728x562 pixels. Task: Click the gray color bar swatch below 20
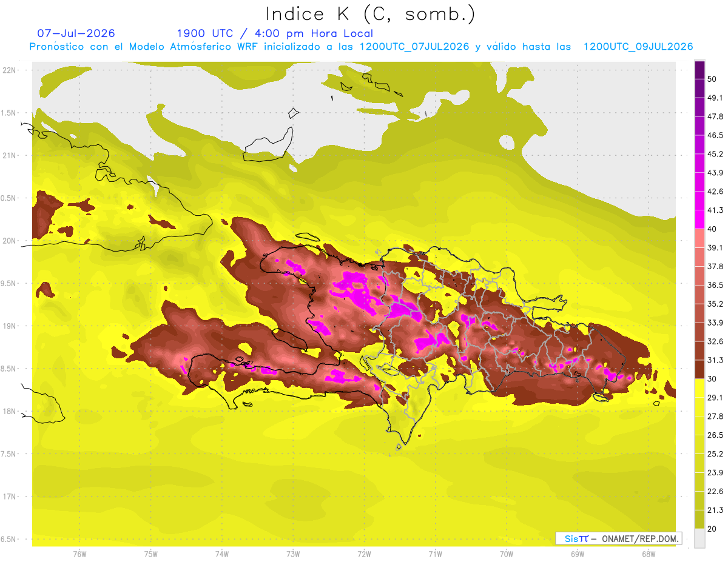point(699,538)
